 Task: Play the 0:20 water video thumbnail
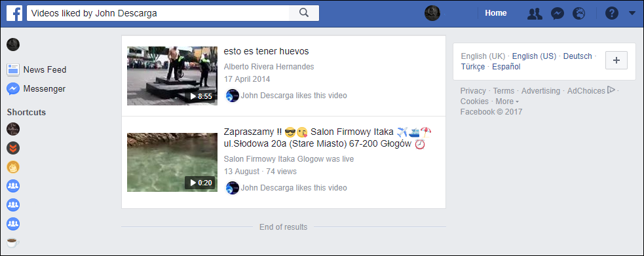click(172, 162)
